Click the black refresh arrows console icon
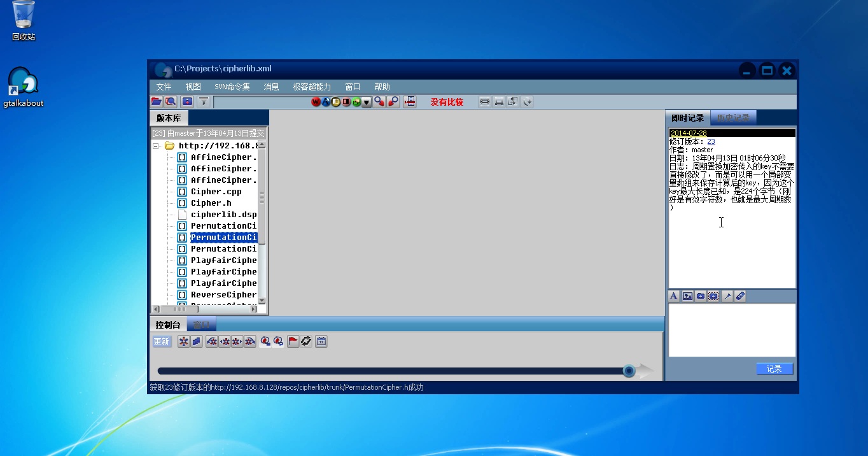The width and height of the screenshot is (868, 456). 306,342
